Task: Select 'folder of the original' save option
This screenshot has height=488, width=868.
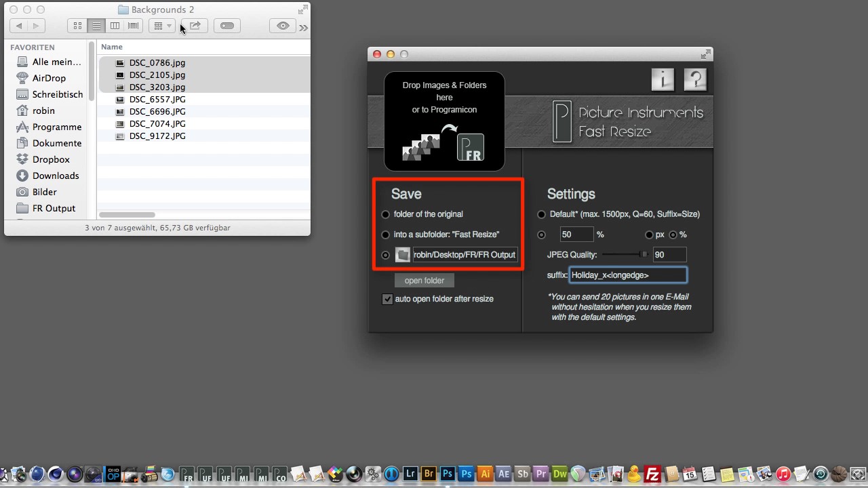Action: [x=386, y=214]
